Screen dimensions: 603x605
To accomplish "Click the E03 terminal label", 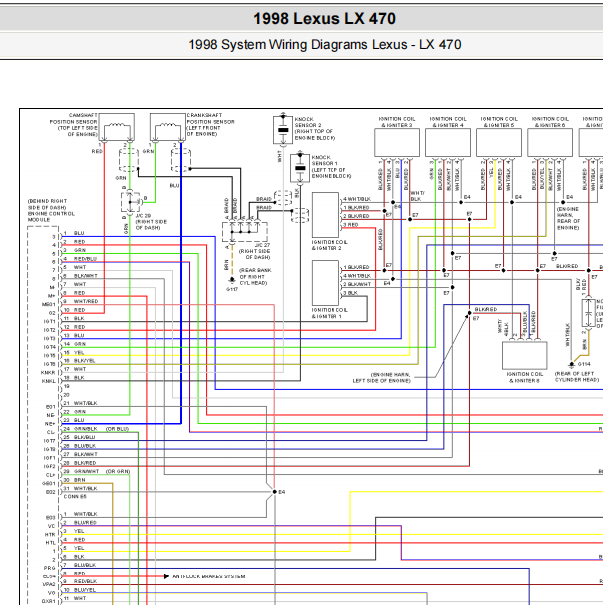I will coord(51,517).
